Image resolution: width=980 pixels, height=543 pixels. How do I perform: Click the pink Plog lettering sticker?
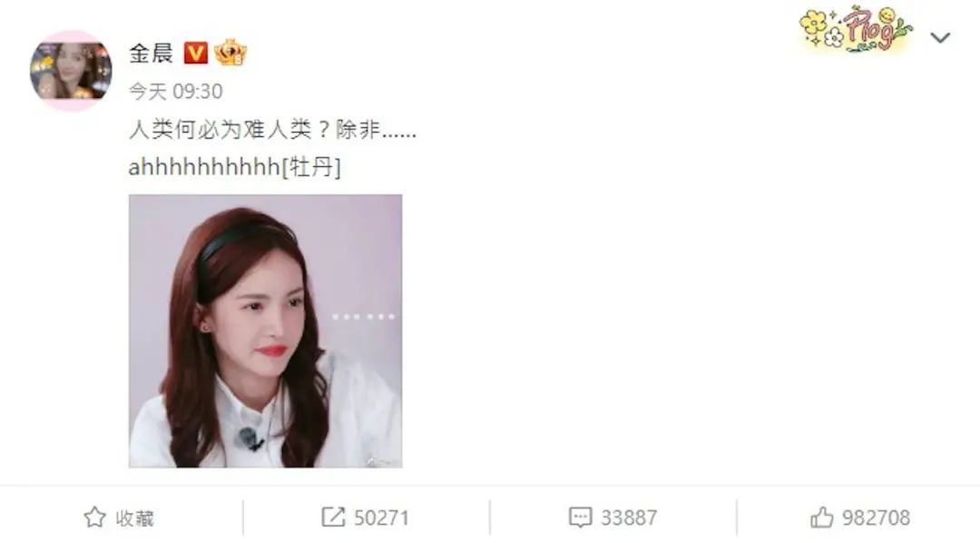[868, 29]
